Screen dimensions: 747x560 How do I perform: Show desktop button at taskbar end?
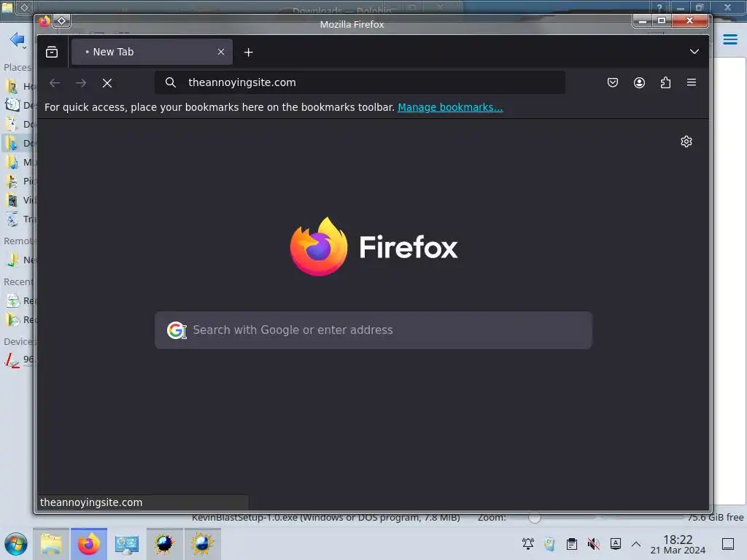point(728,544)
